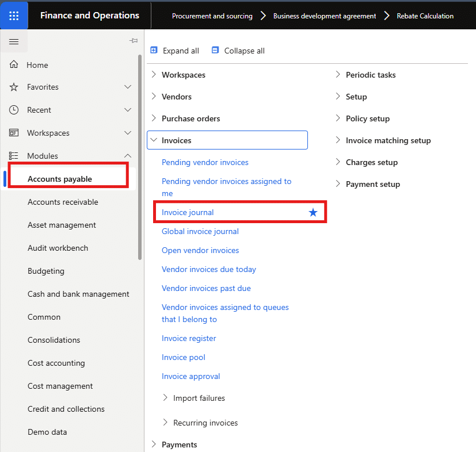
Task: Click the Home house icon
Action: coord(14,65)
